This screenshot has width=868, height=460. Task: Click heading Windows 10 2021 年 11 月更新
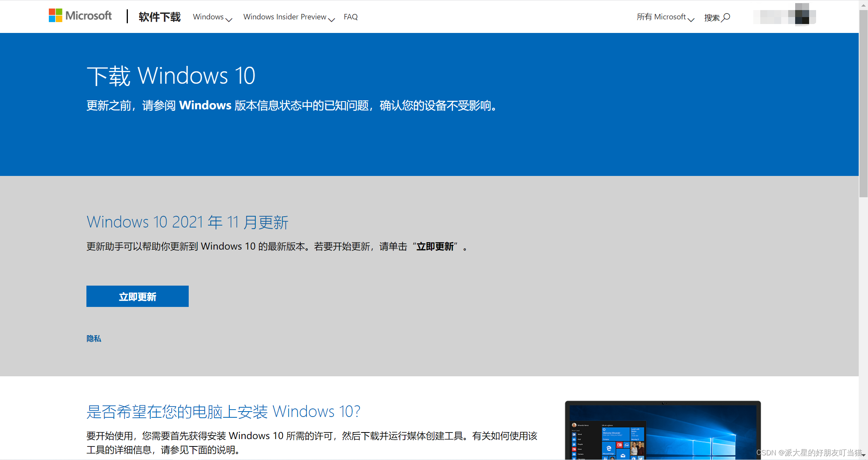[x=187, y=222]
